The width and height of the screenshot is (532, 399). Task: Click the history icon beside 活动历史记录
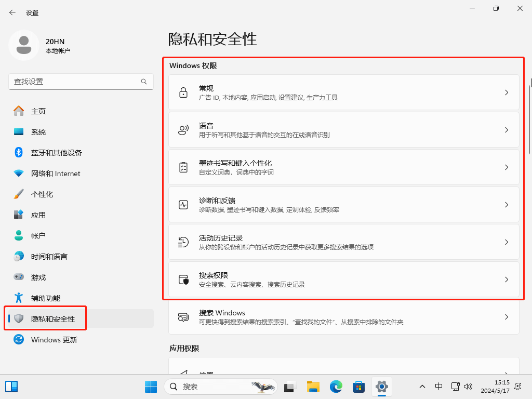[183, 242]
